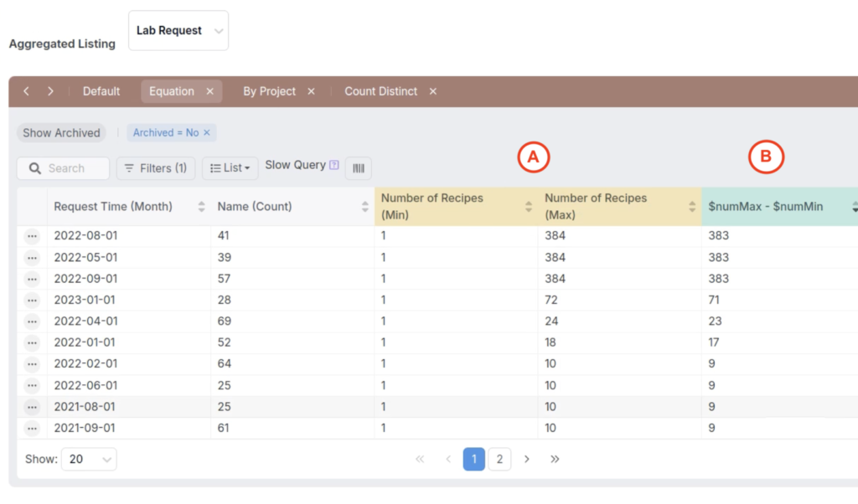Click date 2021-09-01
Viewport: 858px width, 504px height.
(85, 428)
